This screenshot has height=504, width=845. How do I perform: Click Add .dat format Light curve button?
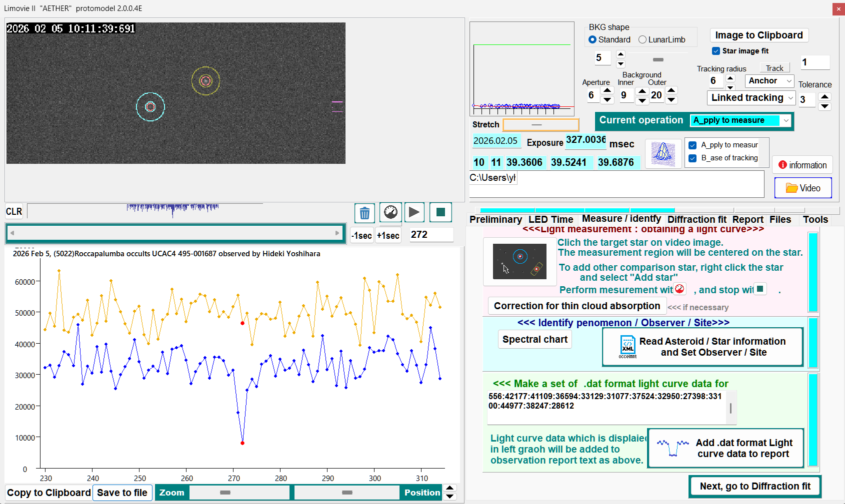pyautogui.click(x=725, y=448)
